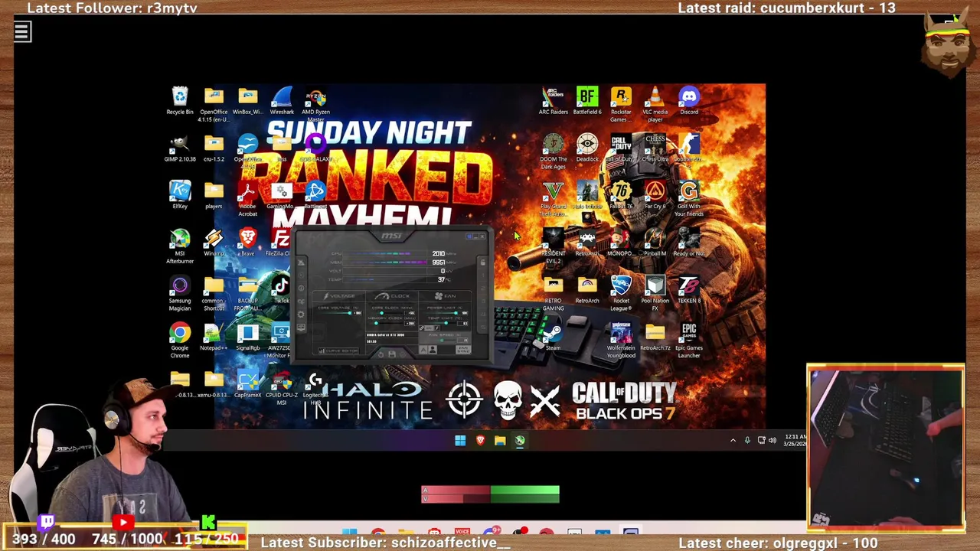Open DOOM The Dark Ages icon
980x551 pixels.
(553, 152)
